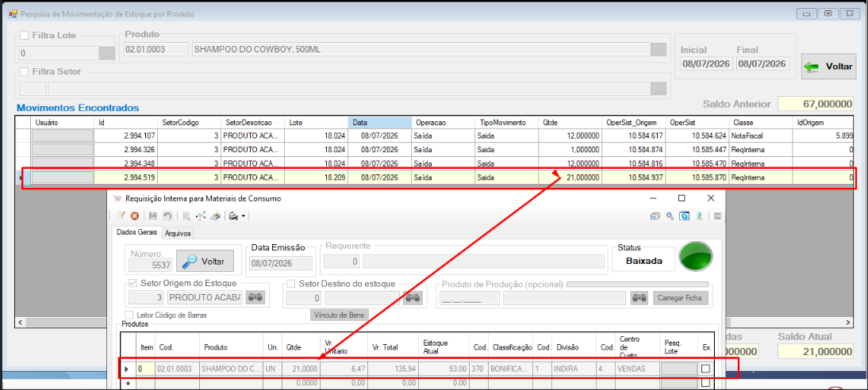
Task: Toggle Setor Origem do Estoque checkbox
Action: (x=133, y=283)
